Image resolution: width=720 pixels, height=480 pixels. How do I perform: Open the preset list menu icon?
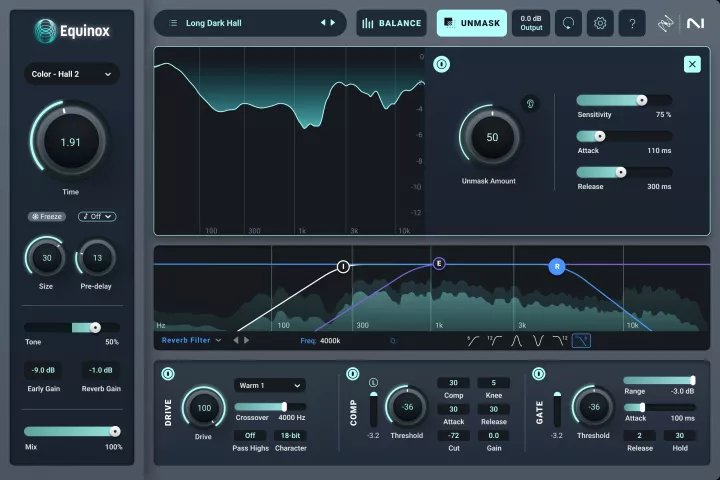pos(173,23)
